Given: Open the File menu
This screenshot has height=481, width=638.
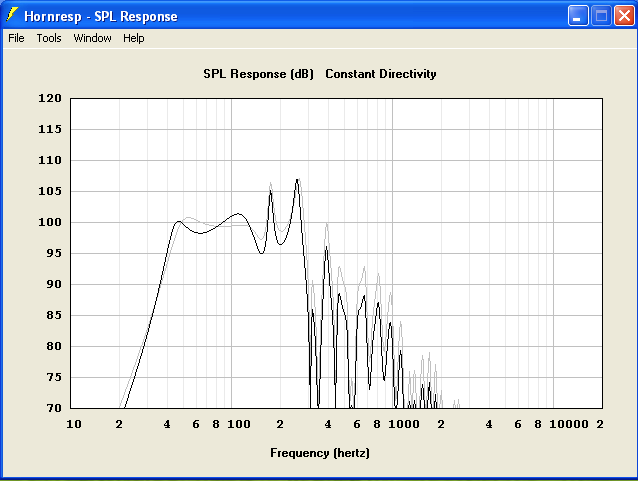Looking at the screenshot, I should pos(16,38).
